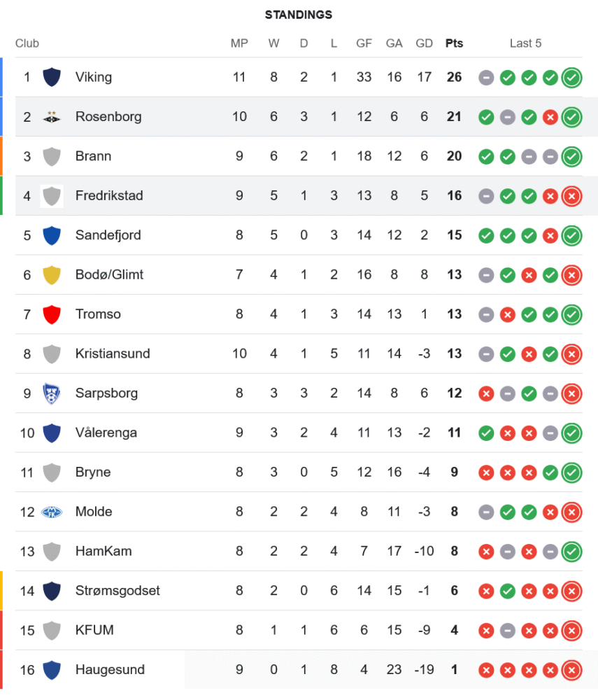Click the Last 5 column header
The width and height of the screenshot is (598, 700).
(525, 43)
